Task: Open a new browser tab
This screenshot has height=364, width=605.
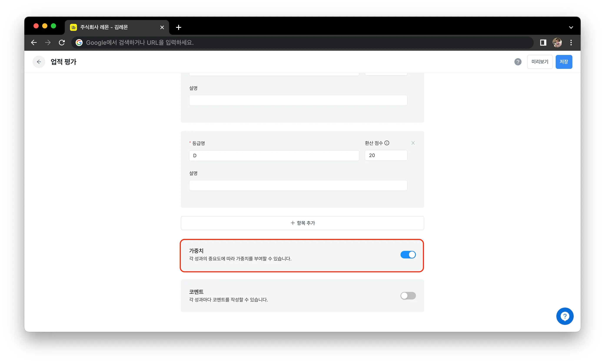Action: pos(178,27)
